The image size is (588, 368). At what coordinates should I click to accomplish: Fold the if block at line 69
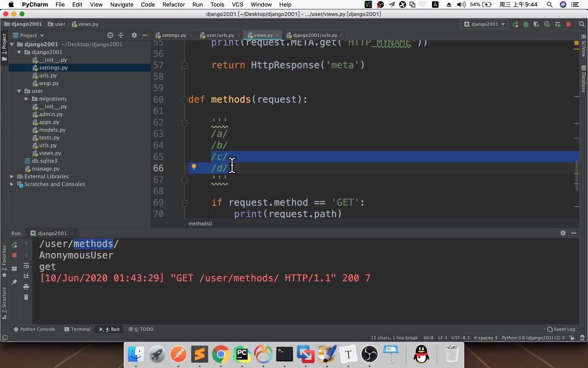[185, 202]
